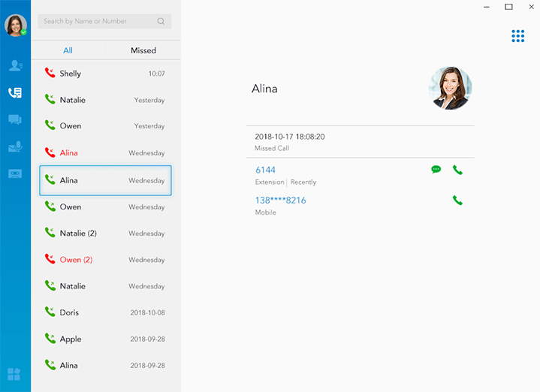
Task: Click the 6144 extension number link
Action: pos(265,170)
